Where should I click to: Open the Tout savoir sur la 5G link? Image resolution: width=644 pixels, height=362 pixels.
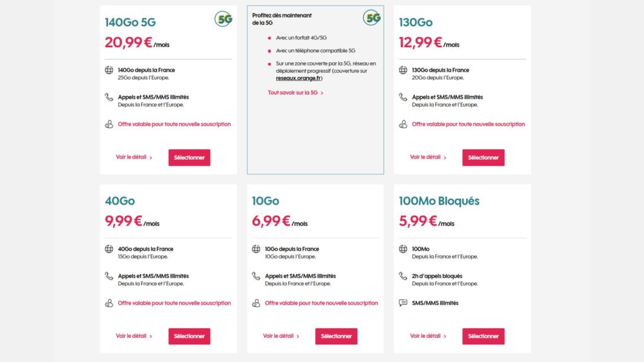point(295,93)
